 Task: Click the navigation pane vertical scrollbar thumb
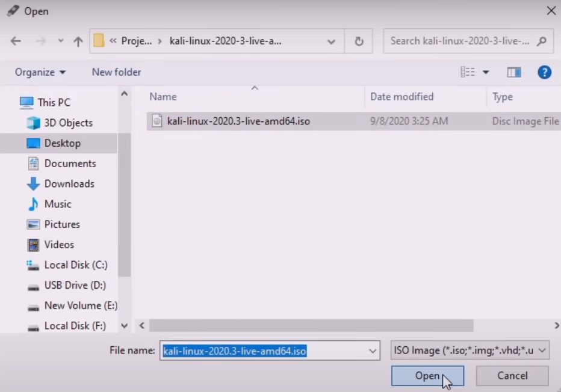coord(124,205)
